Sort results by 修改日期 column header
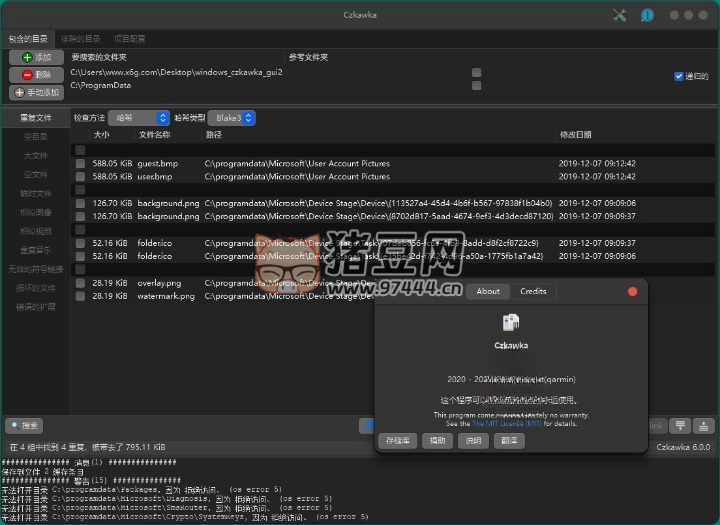The height and width of the screenshot is (525, 720). click(575, 134)
